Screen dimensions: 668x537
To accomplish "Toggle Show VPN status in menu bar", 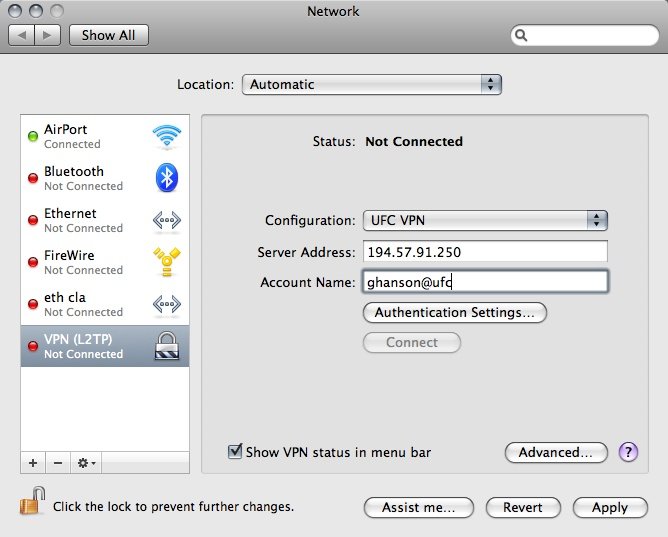I will point(236,452).
